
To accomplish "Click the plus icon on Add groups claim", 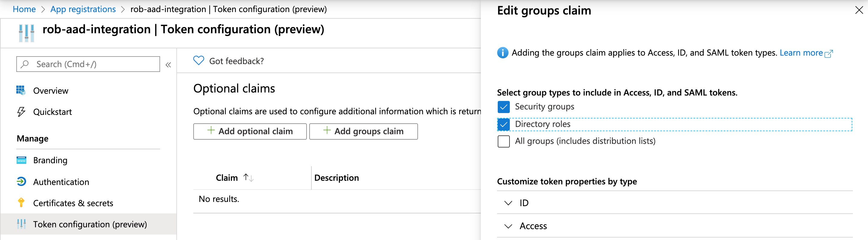I will point(327,131).
